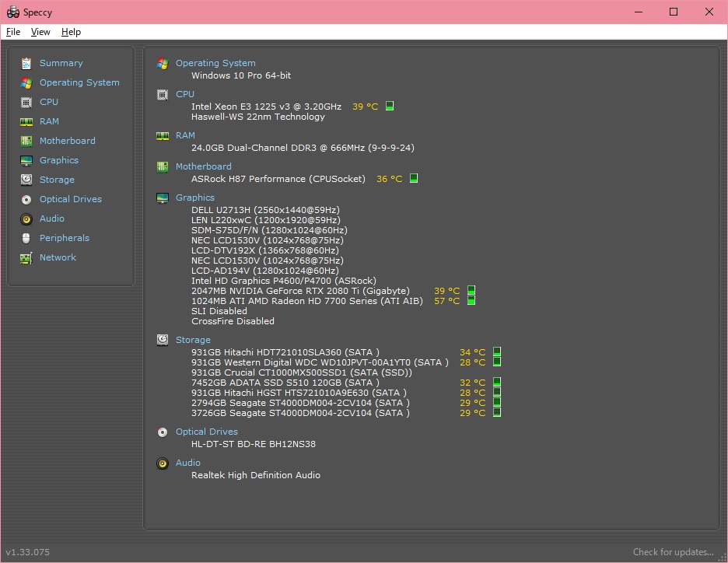Click the Motherboard heading link in summary
The image size is (728, 563).
pos(203,166)
